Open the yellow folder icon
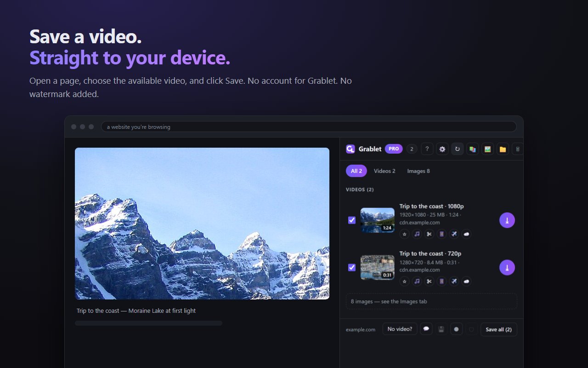588x368 pixels. pyautogui.click(x=503, y=149)
